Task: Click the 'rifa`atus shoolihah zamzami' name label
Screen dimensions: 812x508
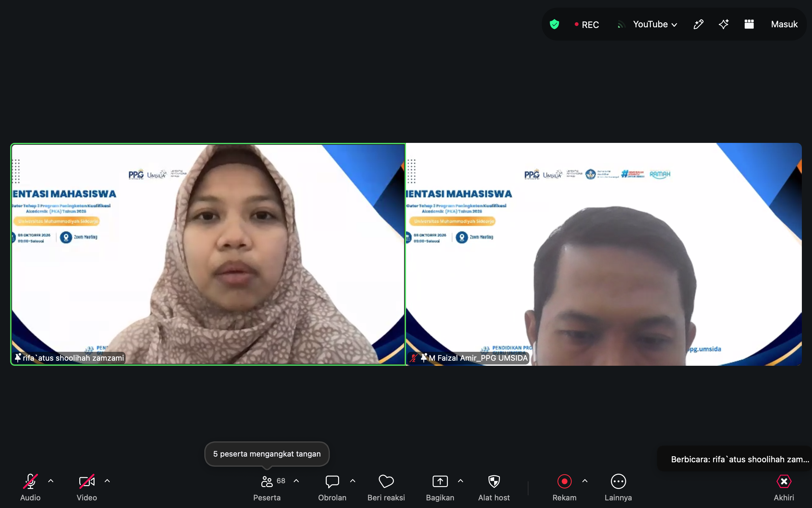Action: click(x=74, y=358)
